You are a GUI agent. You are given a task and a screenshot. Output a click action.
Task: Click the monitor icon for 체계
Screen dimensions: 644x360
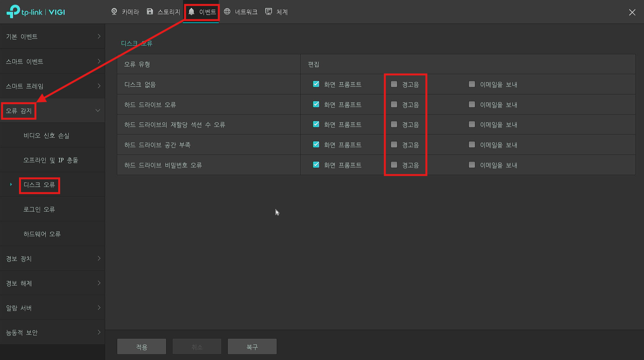[x=268, y=12]
